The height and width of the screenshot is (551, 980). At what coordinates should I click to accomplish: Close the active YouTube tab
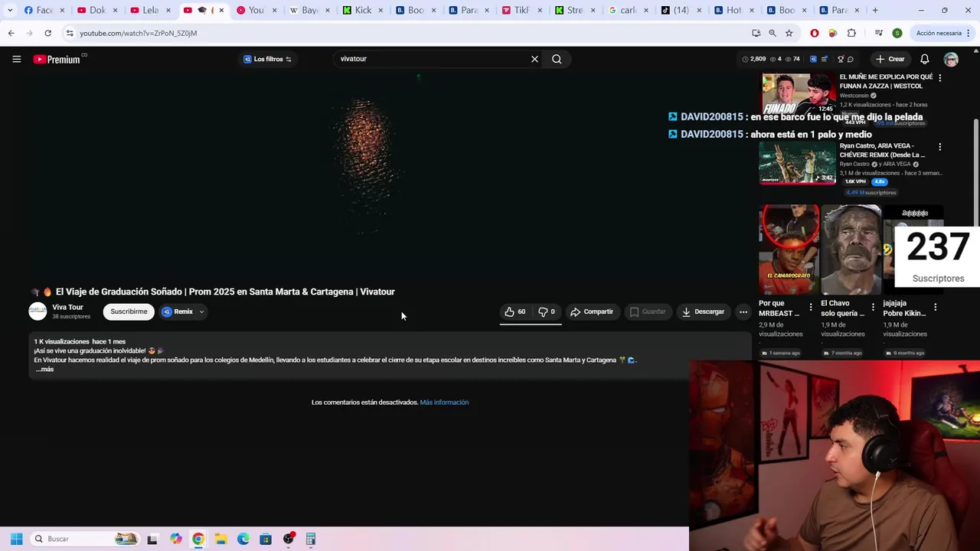(x=221, y=10)
